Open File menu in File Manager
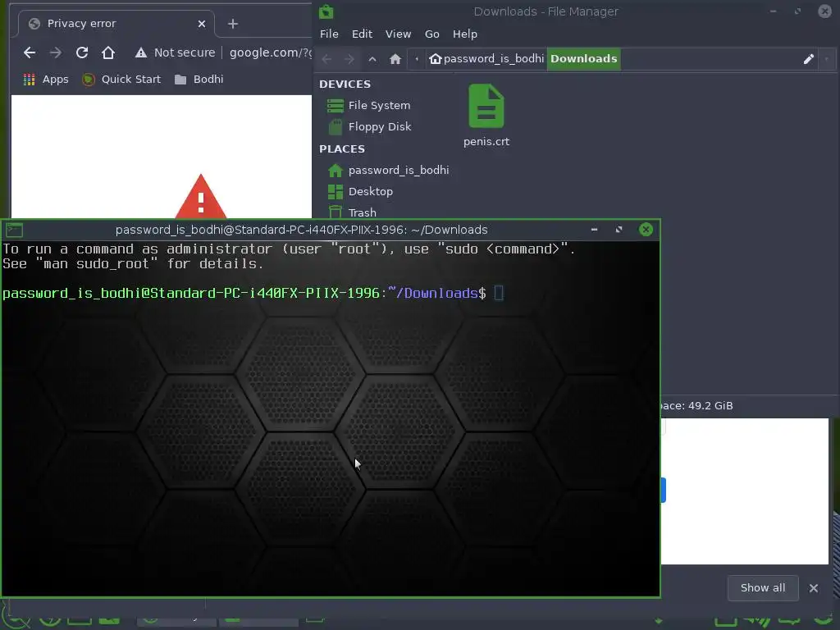The image size is (840, 630). click(x=329, y=34)
